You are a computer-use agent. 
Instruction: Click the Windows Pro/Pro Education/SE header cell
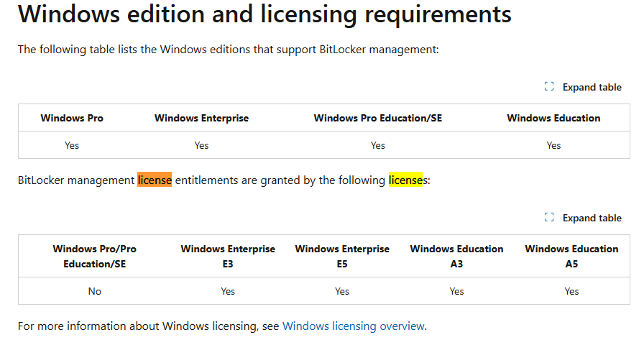tap(94, 257)
